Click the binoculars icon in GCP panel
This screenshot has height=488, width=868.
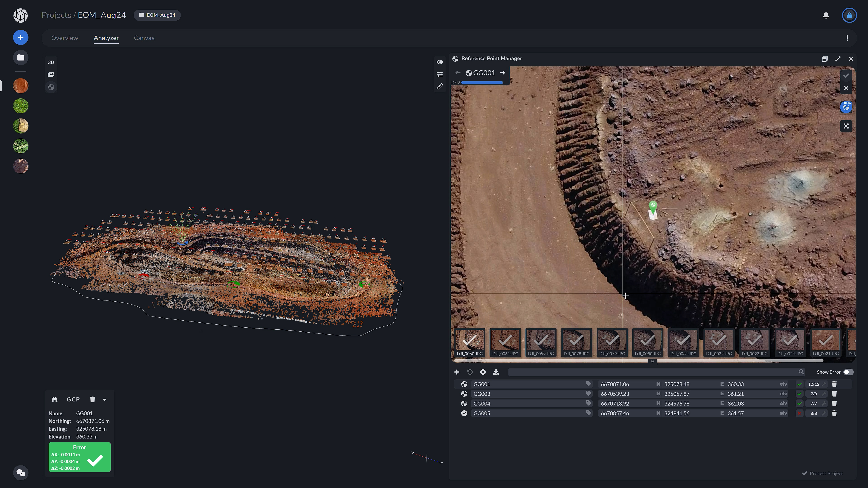(x=54, y=399)
